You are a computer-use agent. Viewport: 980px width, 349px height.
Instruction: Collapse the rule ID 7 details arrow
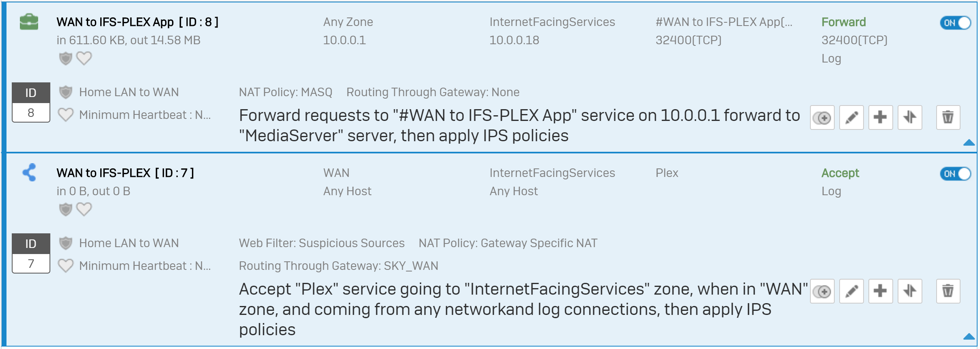[x=969, y=336]
